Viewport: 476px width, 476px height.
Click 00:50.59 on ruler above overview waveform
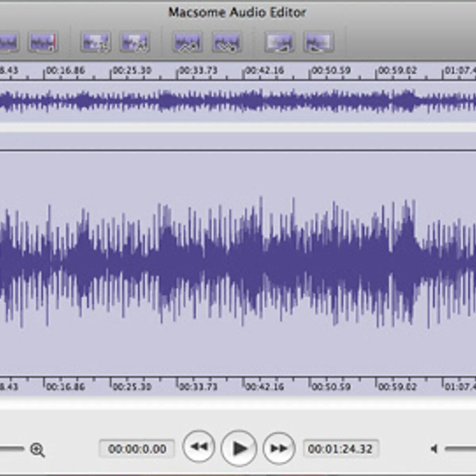tap(331, 71)
